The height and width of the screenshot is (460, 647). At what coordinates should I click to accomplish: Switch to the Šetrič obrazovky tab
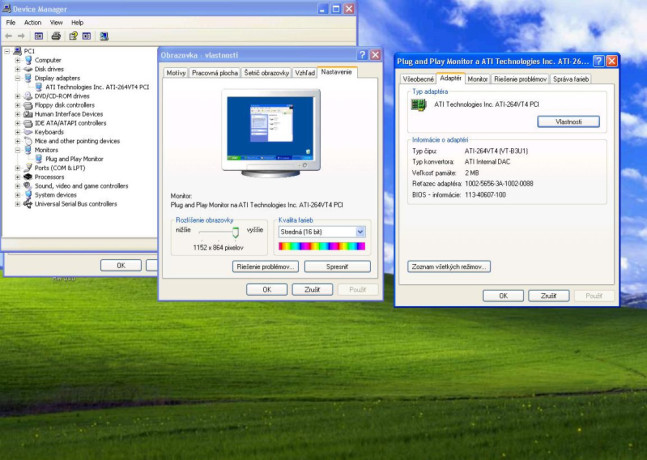(267, 73)
